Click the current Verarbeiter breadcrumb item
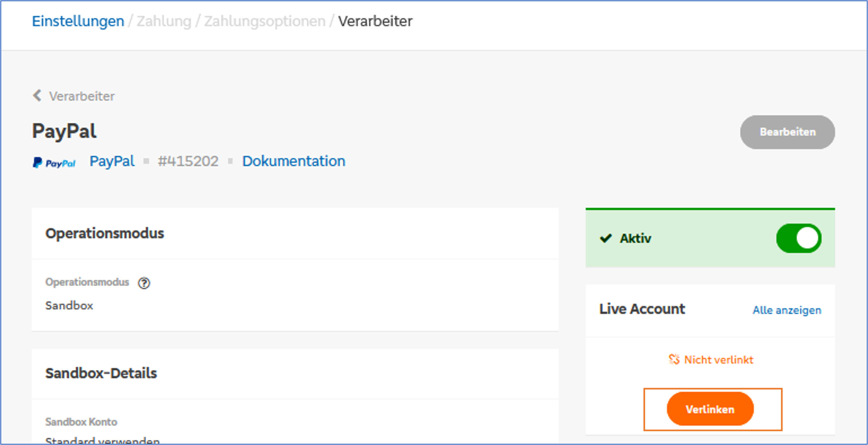This screenshot has height=445, width=868. point(375,21)
